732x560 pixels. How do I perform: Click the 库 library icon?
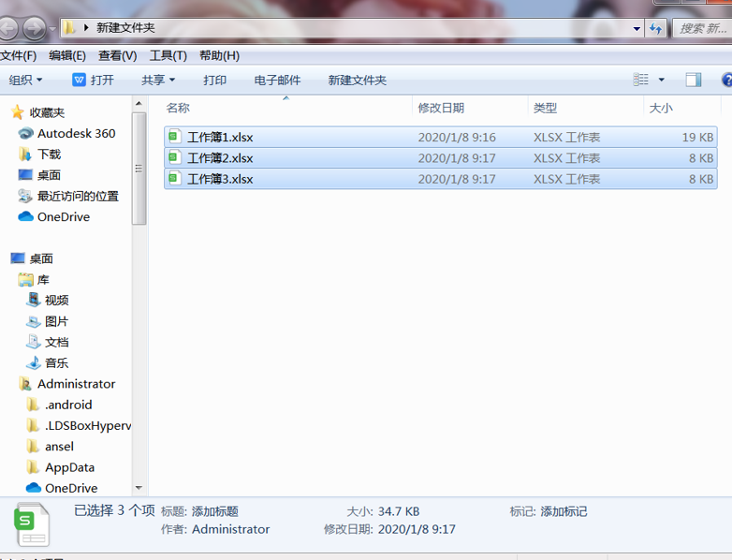(x=25, y=279)
